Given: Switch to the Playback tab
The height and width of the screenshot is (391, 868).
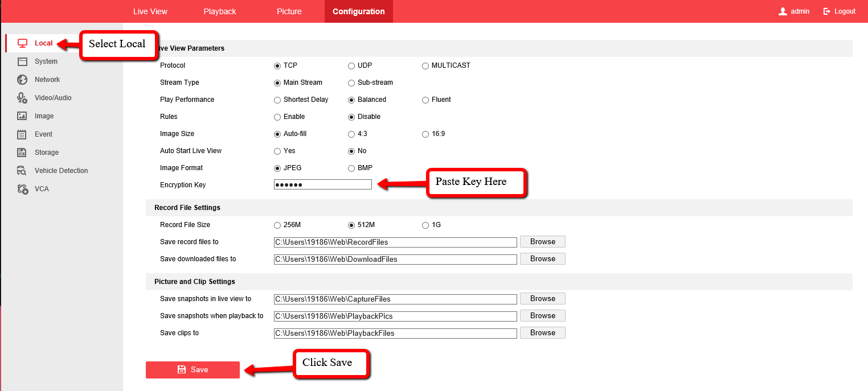Looking at the screenshot, I should pyautogui.click(x=220, y=11).
